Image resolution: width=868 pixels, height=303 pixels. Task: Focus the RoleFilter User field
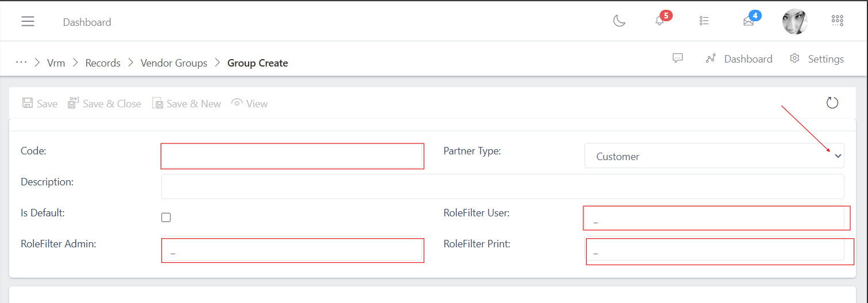coord(714,217)
